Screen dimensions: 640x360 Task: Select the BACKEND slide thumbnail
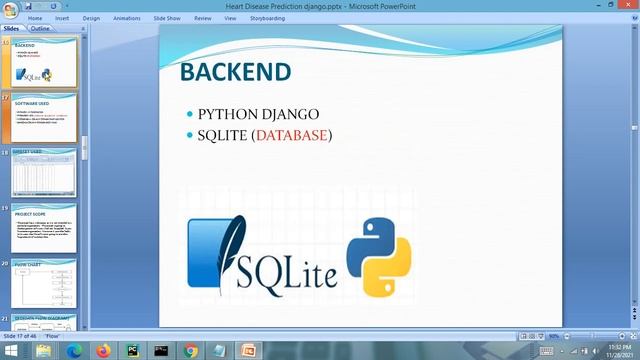(44, 62)
